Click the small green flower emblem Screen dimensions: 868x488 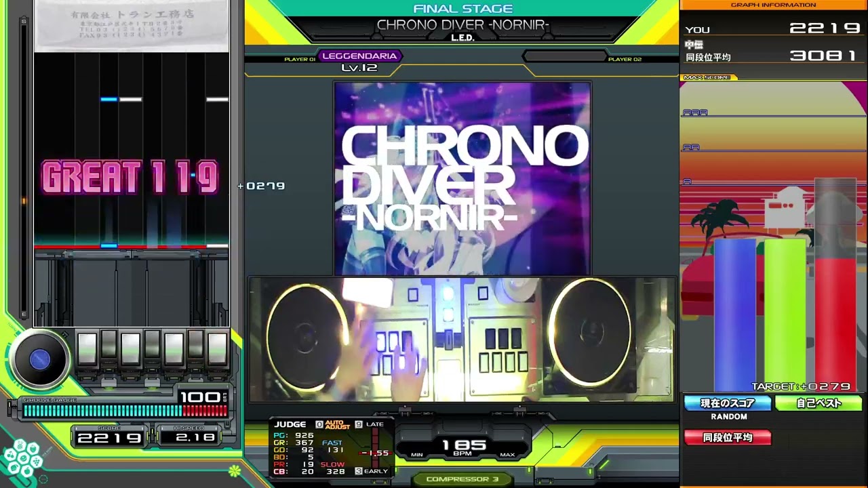[x=235, y=470]
